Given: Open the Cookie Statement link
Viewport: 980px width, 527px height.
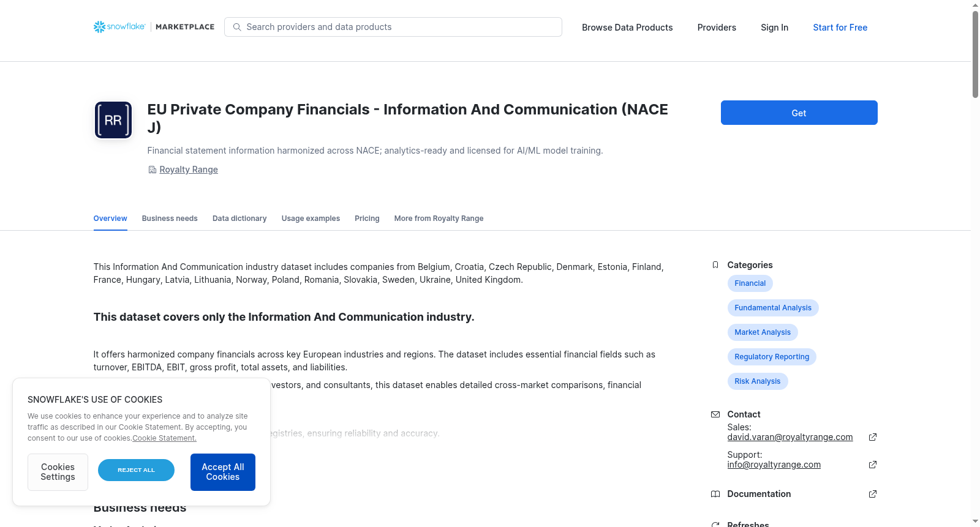Looking at the screenshot, I should tap(165, 438).
